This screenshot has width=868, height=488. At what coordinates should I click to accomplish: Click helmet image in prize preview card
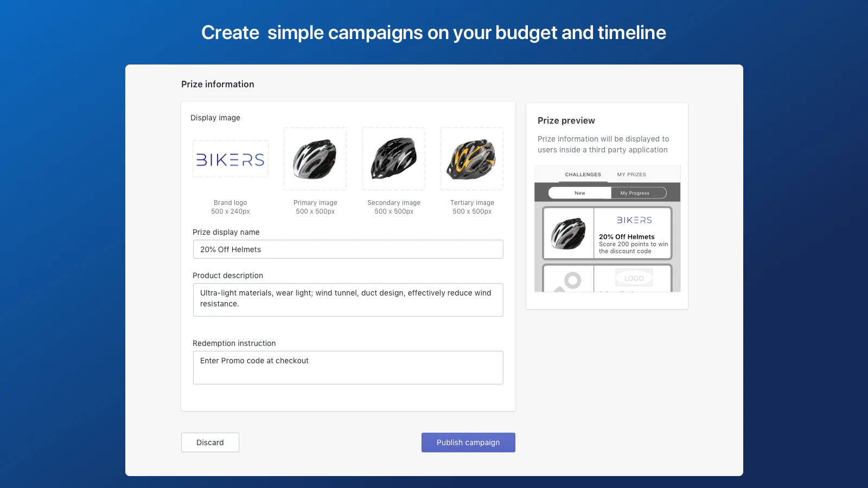pyautogui.click(x=569, y=233)
